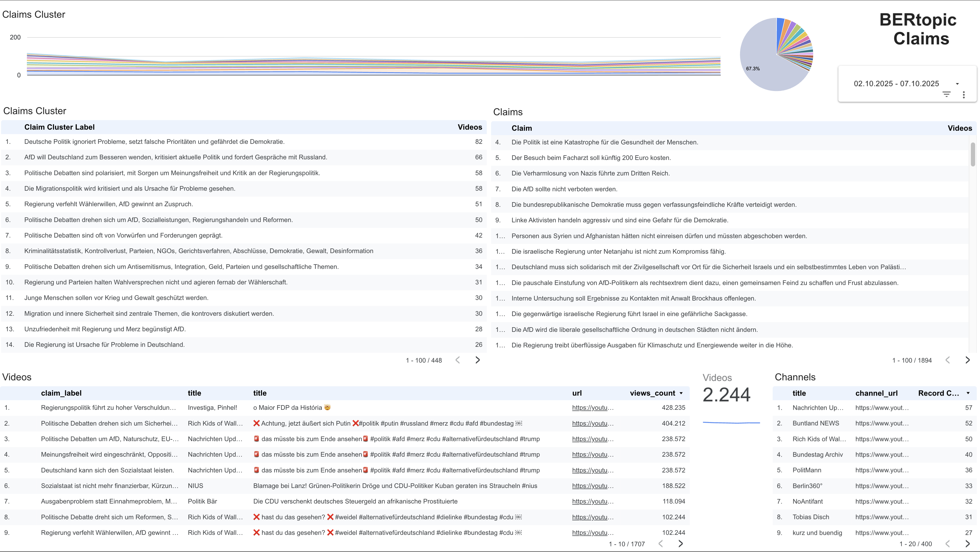Go to next page of Channels table
980x552 pixels.
click(x=967, y=544)
